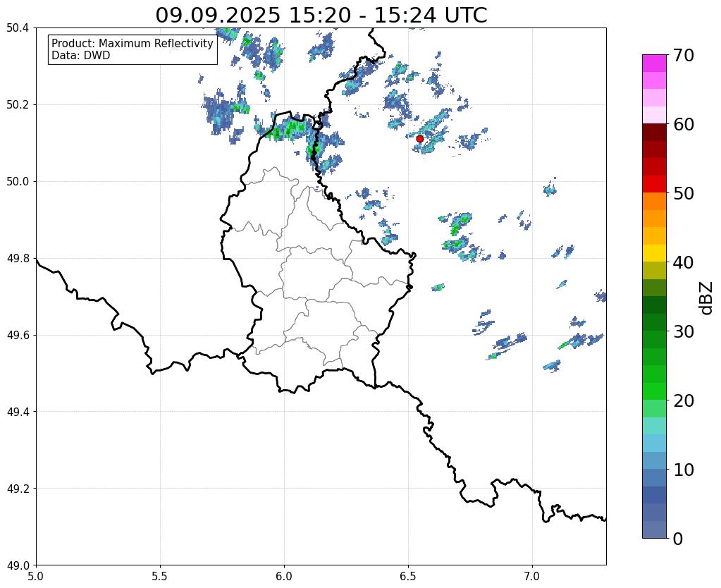Click the 60 dBZ colorbar label

[684, 124]
